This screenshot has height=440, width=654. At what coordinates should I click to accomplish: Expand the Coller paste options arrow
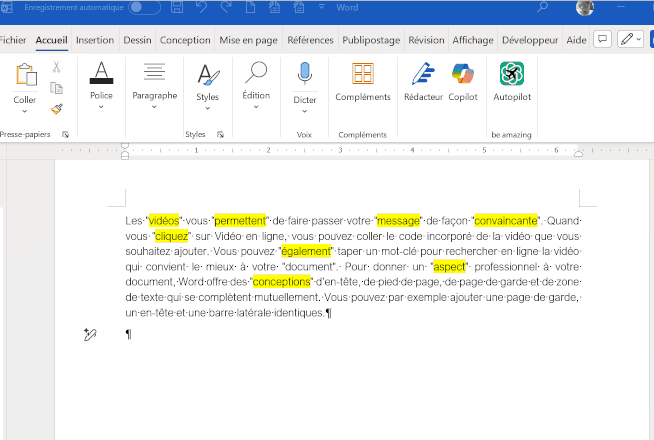tap(25, 113)
